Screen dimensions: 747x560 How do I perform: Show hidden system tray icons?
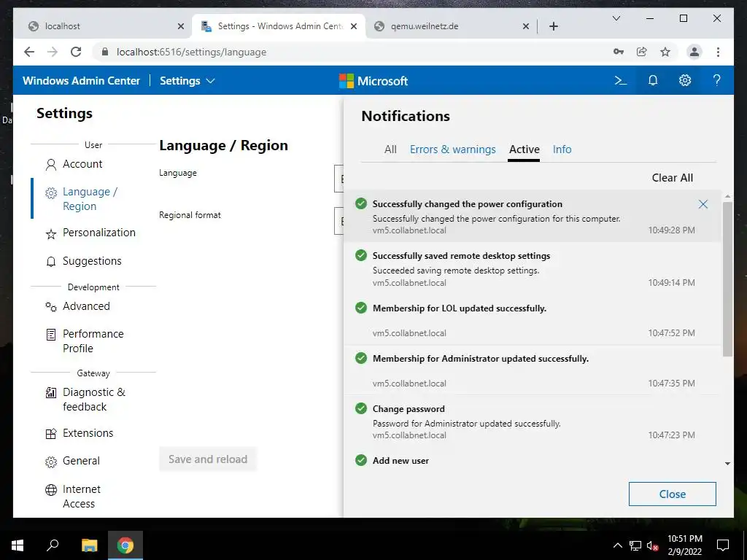[617, 545]
